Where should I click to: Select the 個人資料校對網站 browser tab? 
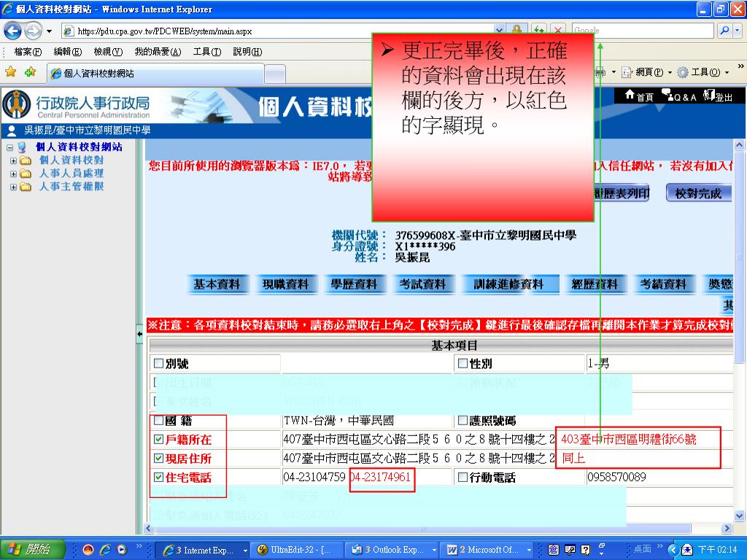coord(156,74)
